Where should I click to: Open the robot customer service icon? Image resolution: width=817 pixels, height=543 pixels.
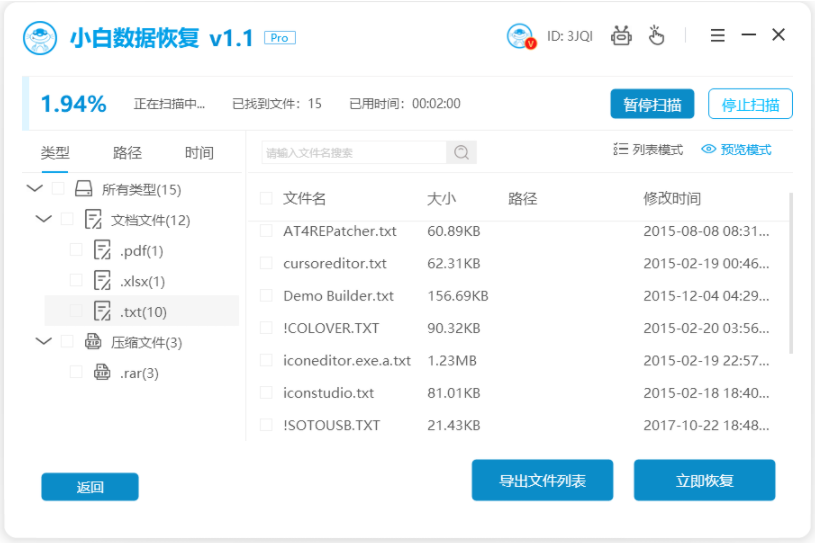click(622, 36)
